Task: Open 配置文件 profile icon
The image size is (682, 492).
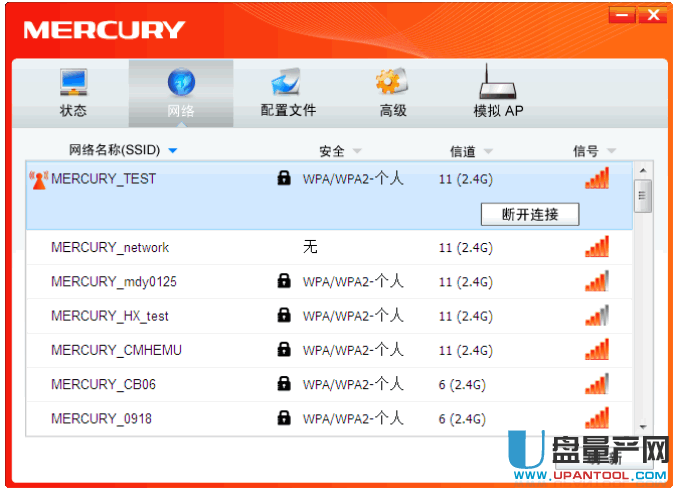Action: 288,83
